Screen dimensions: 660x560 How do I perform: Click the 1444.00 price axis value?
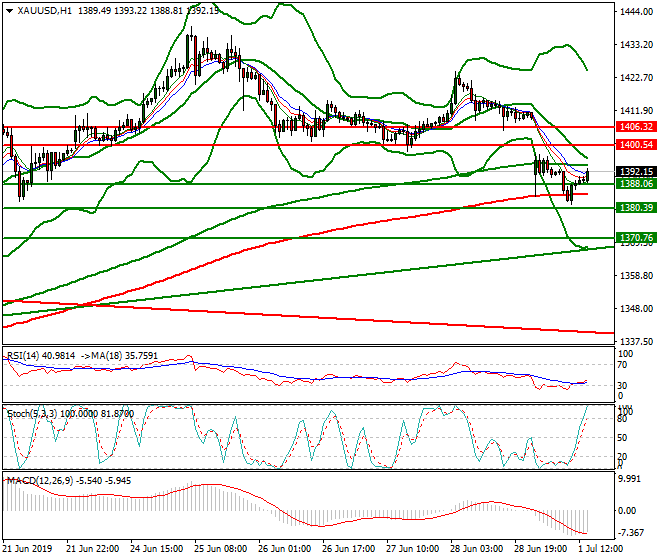636,12
